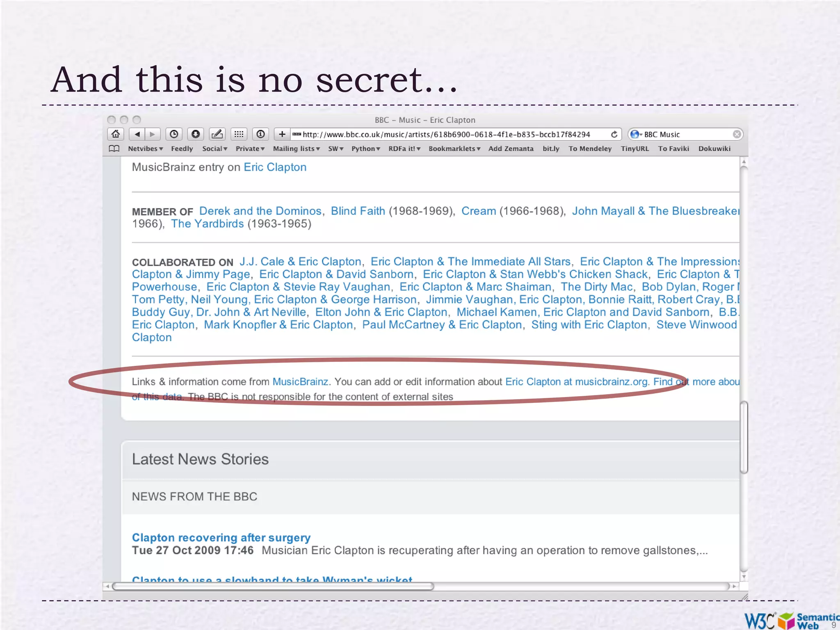Click the Home toolbar icon
This screenshot has width=840, height=630.
tap(116, 134)
